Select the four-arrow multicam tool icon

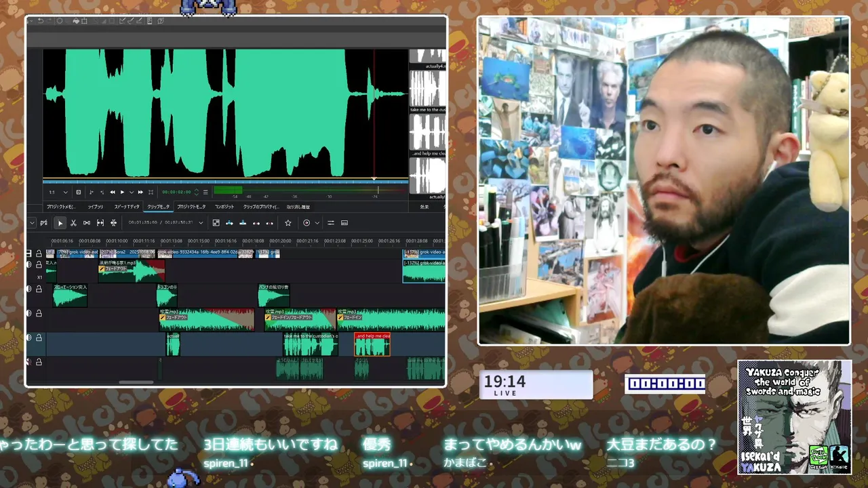click(x=113, y=223)
